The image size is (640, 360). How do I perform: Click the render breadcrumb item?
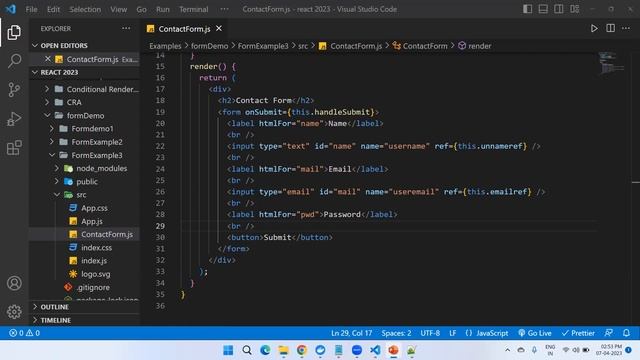(475, 46)
